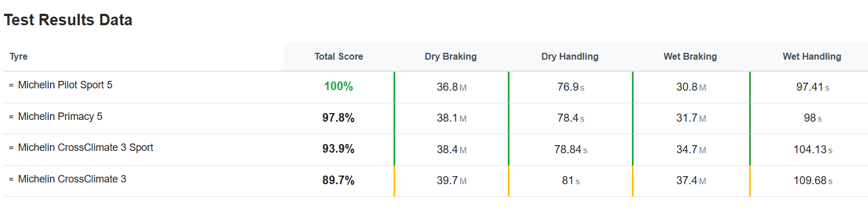Click the 109.68 s wet handling value
868x210 pixels.
coord(812,181)
